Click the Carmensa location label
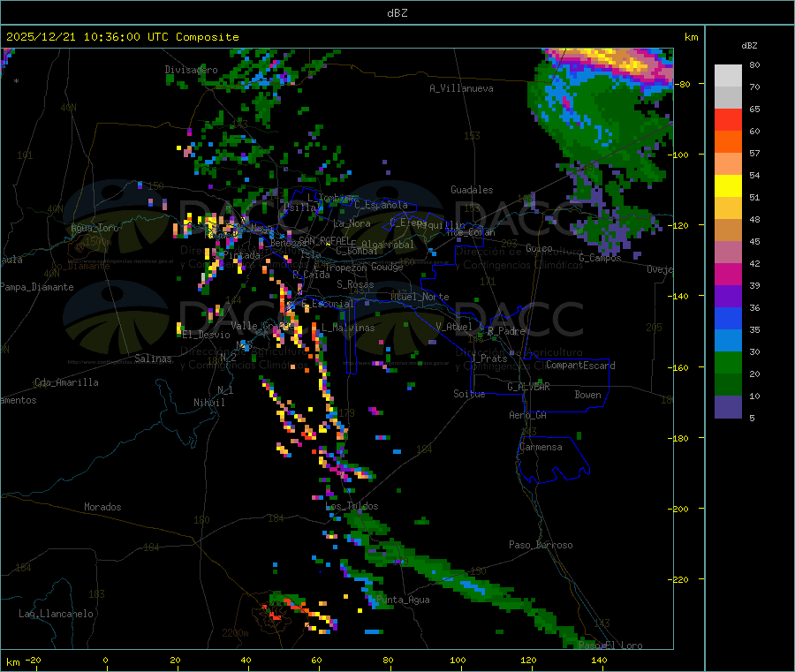795x672 pixels. [541, 447]
